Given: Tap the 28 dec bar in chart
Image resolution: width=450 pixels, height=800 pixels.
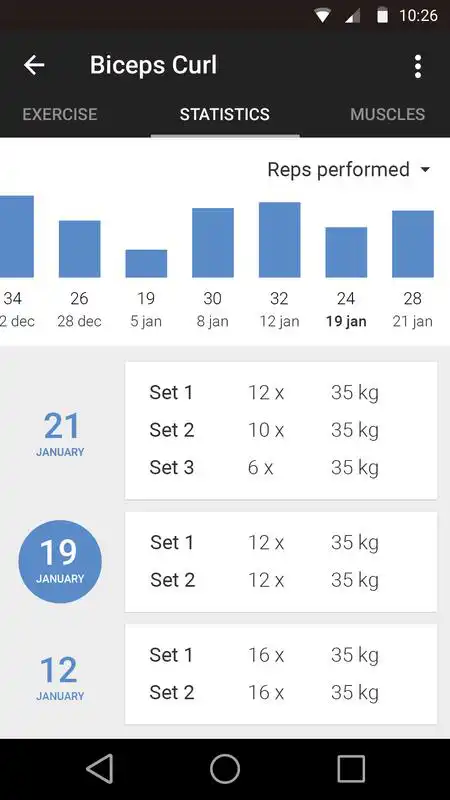Looking at the screenshot, I should [x=80, y=249].
